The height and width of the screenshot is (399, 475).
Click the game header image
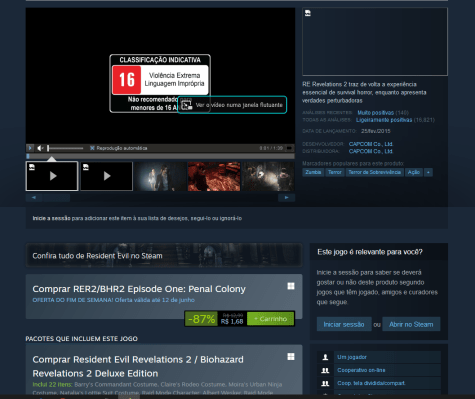pos(375,42)
